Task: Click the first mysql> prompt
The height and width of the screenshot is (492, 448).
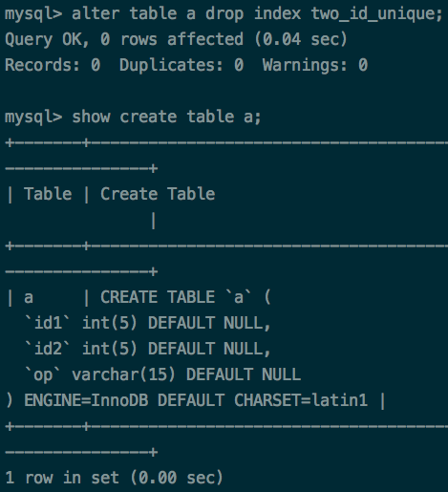Action: point(33,14)
